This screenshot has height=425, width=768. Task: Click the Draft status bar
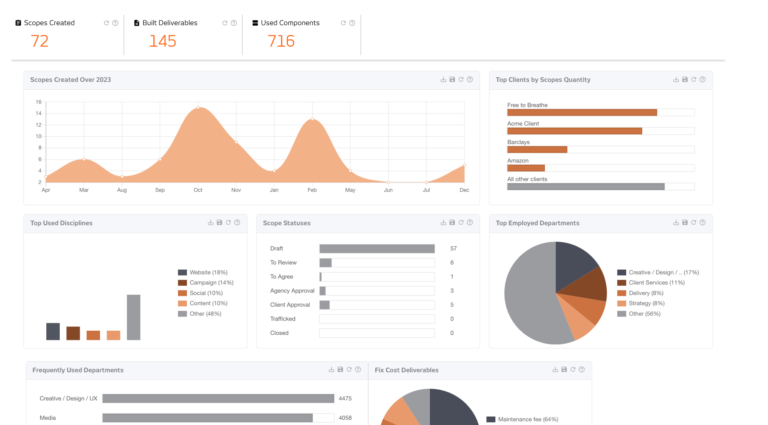[377, 249]
